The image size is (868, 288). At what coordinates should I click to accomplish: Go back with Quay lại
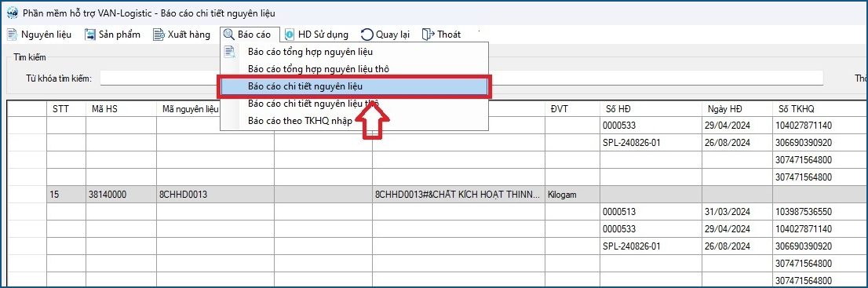point(385,35)
